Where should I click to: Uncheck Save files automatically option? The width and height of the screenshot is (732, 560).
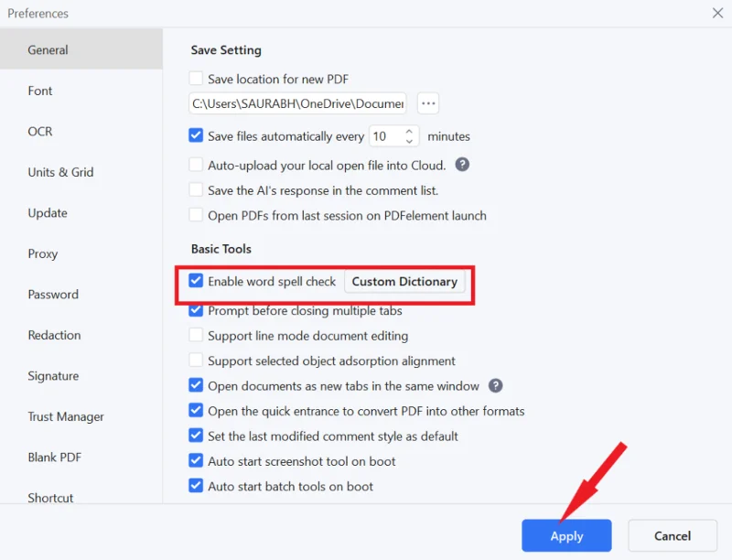pos(196,136)
